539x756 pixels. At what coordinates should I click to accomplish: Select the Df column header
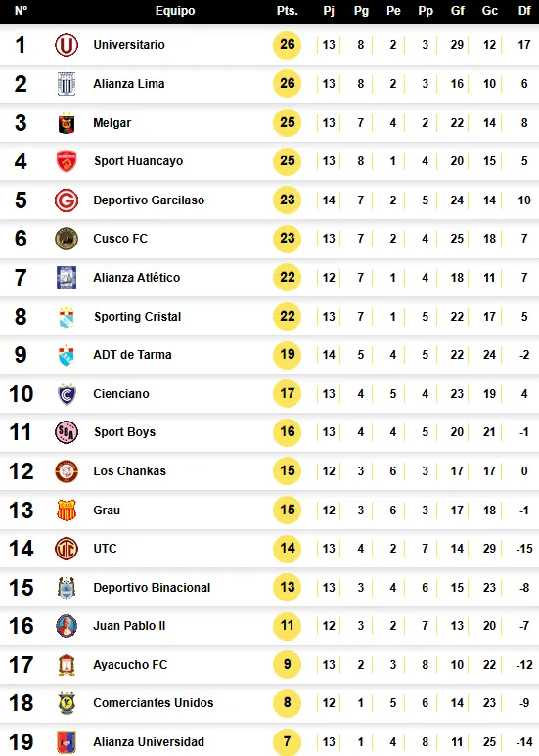[524, 11]
